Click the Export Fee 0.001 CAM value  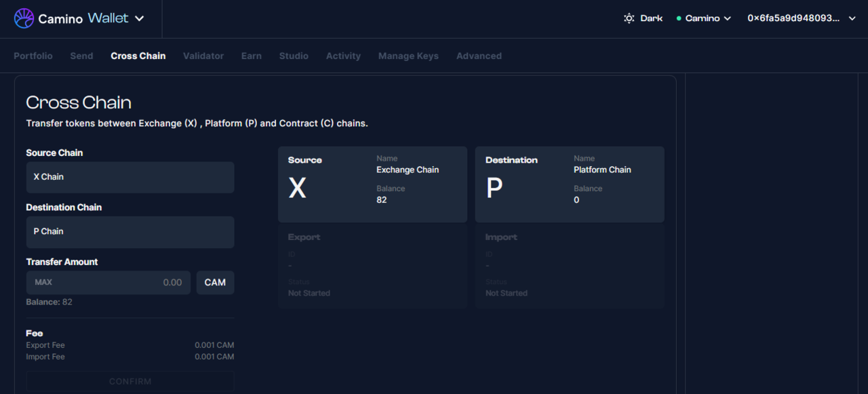coord(214,345)
